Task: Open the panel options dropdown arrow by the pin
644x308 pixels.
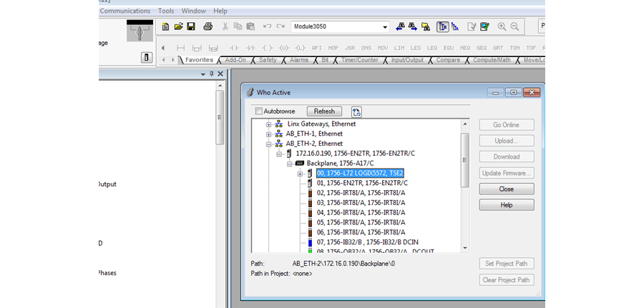Action: point(203,74)
